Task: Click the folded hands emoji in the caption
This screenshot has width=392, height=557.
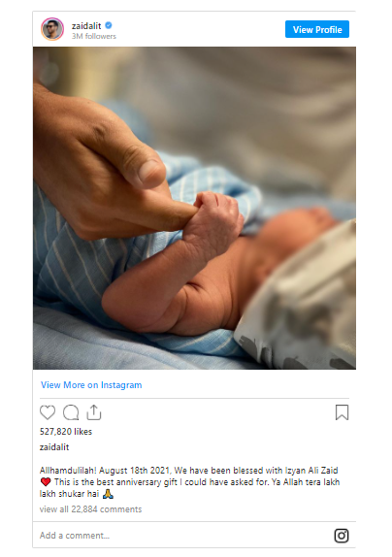Action: (108, 494)
